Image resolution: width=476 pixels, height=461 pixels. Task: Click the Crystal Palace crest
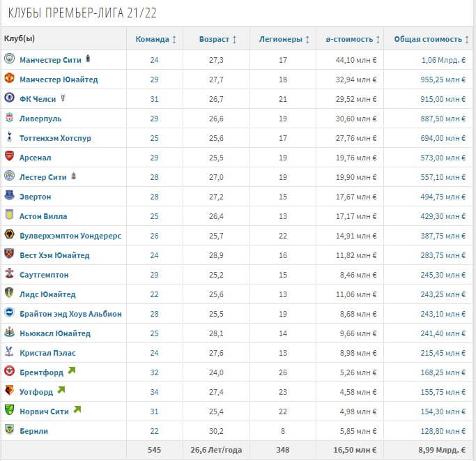tap(10, 351)
